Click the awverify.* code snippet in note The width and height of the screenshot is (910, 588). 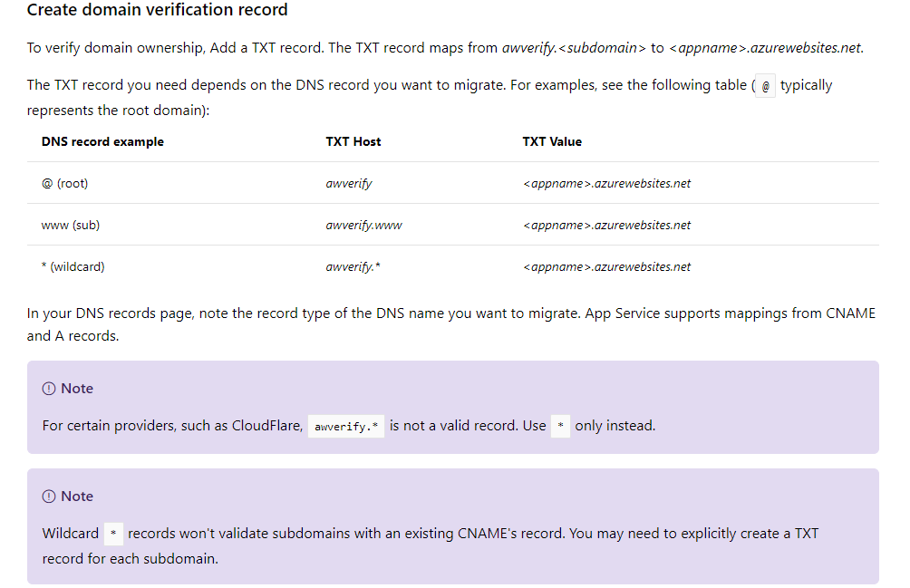click(x=346, y=426)
